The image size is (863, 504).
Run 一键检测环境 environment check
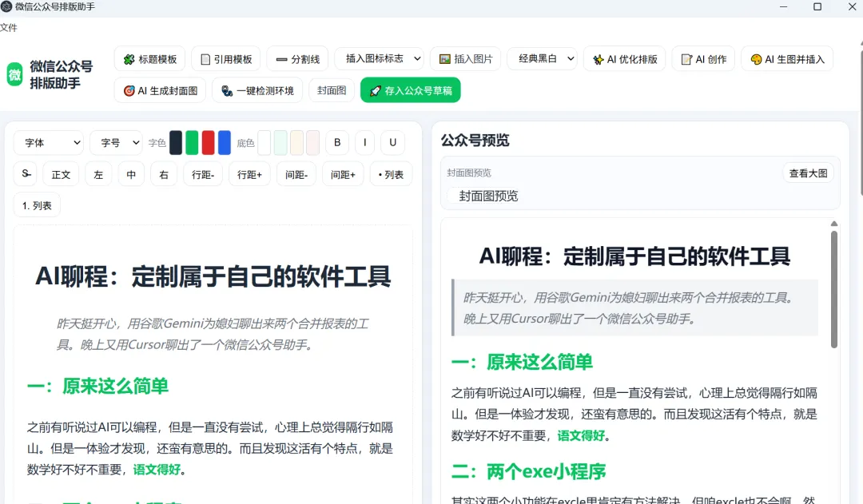[x=257, y=90]
